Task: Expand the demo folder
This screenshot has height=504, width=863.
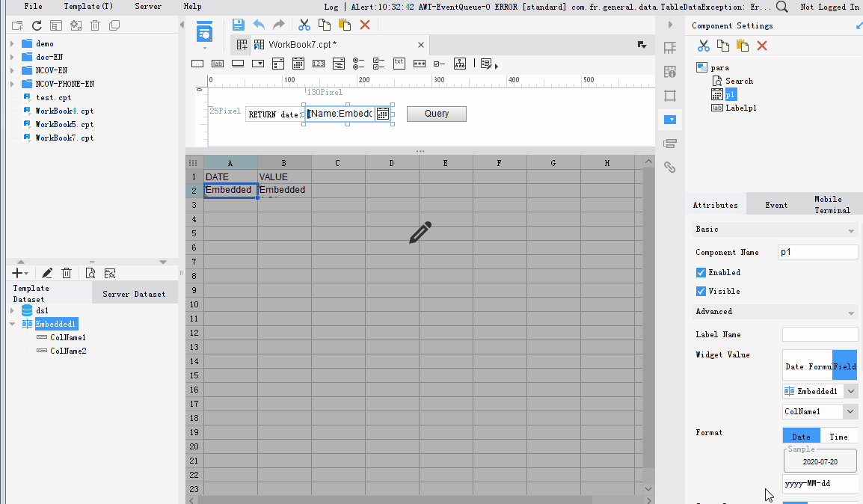Action: (12, 43)
